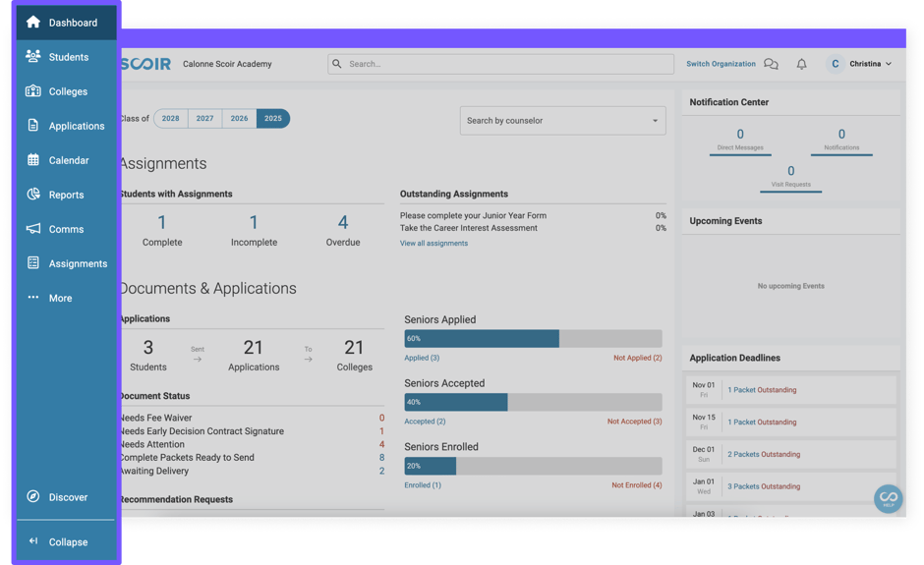Screen dimensions: 924x565
Task: Click 21 Applications count
Action: (x=254, y=348)
